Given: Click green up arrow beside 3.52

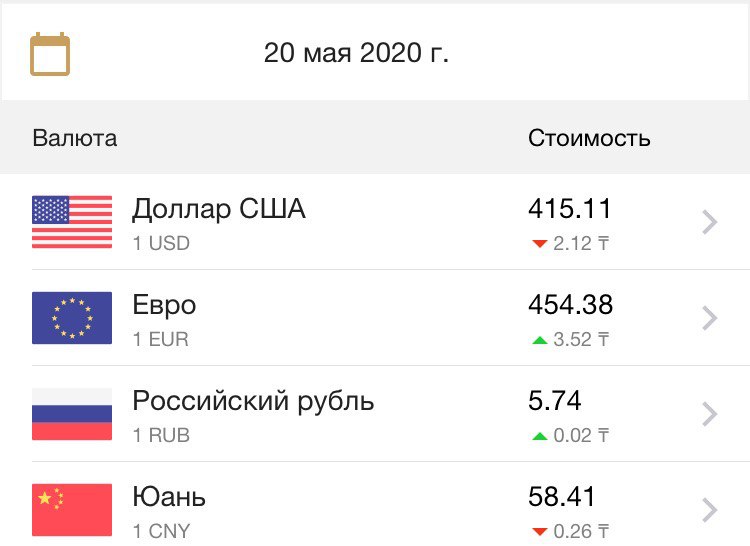Looking at the screenshot, I should (x=540, y=340).
